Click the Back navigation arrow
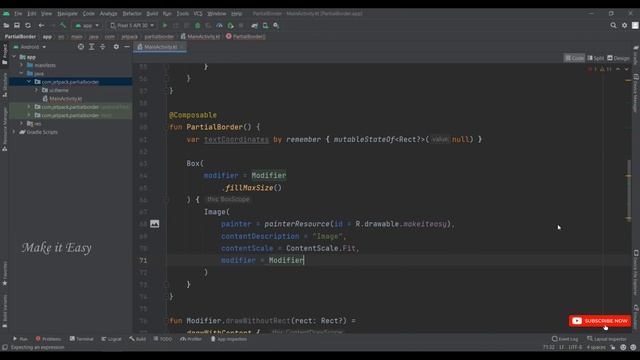Viewport: 640px width, 360px height. [x=41, y=25]
